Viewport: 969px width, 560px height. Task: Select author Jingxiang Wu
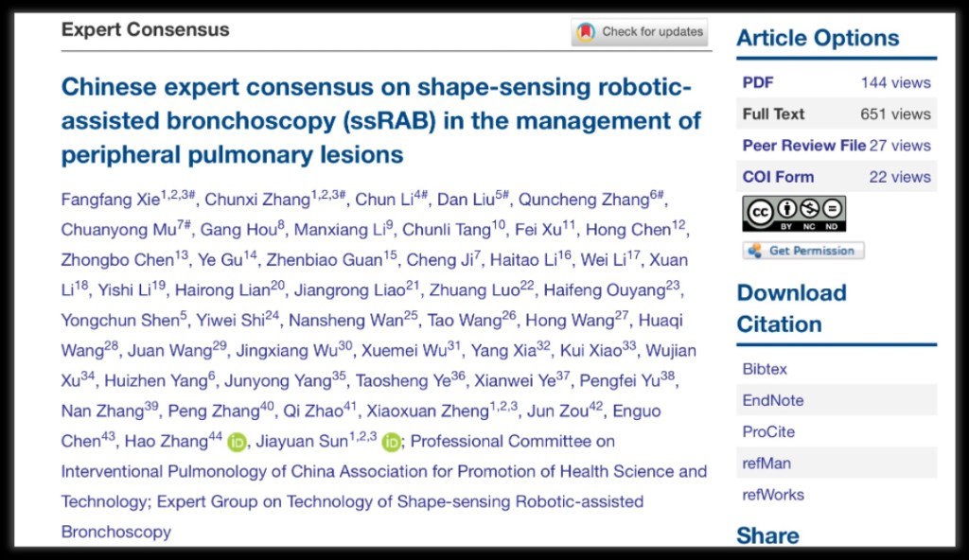pyautogui.click(x=287, y=351)
